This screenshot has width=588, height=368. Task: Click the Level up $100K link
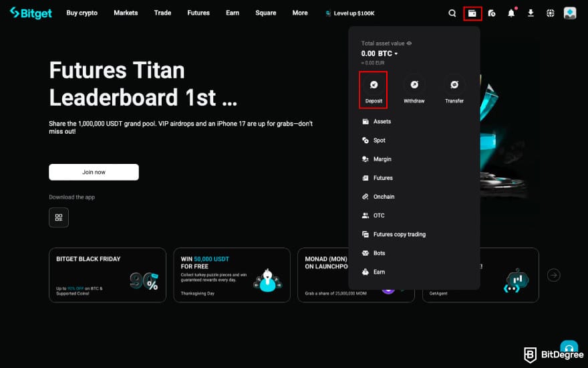coord(349,13)
